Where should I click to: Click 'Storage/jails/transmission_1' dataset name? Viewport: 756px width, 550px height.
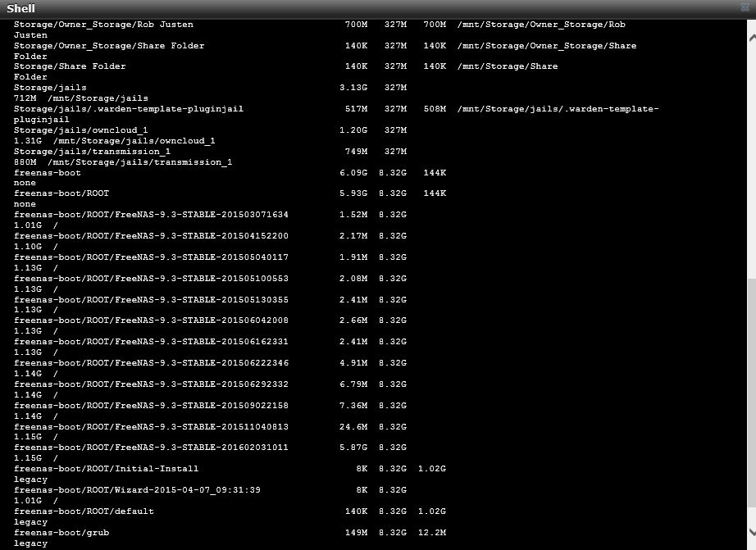click(x=92, y=152)
